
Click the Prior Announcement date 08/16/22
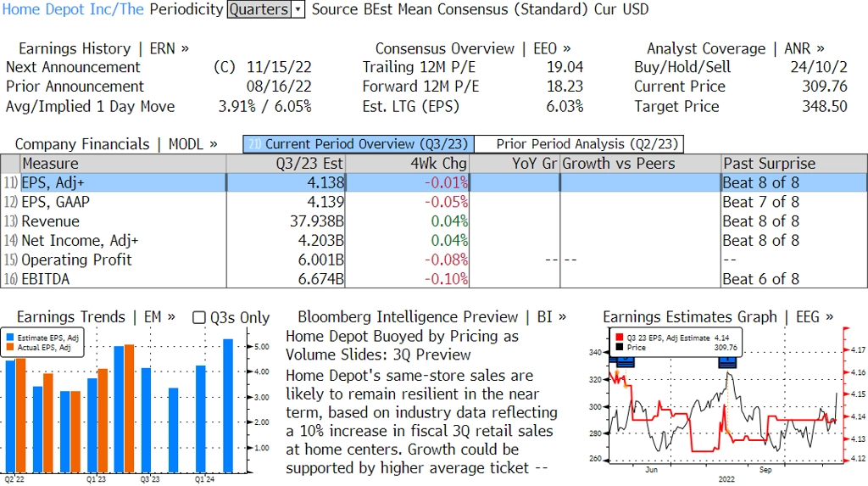[x=279, y=87]
